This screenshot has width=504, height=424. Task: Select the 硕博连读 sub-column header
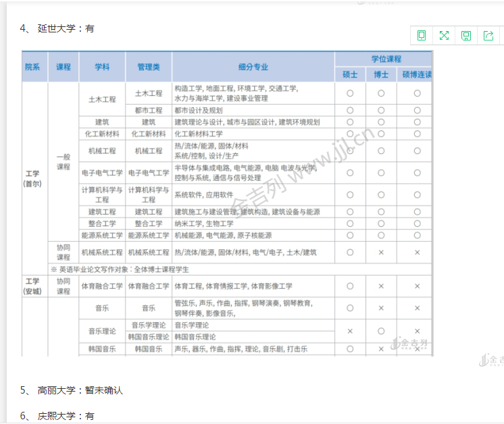[x=416, y=74]
